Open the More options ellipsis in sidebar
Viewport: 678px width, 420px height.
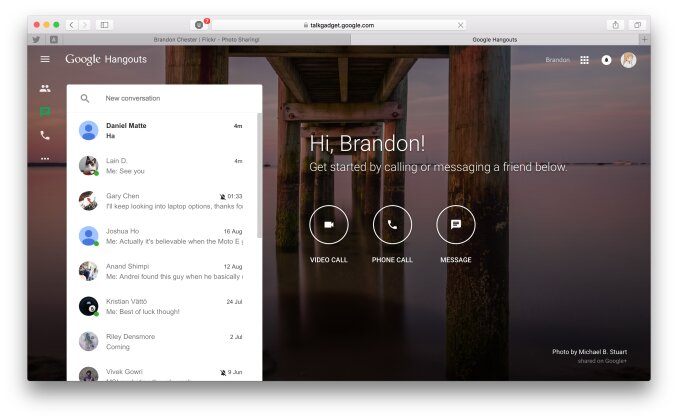tap(45, 159)
